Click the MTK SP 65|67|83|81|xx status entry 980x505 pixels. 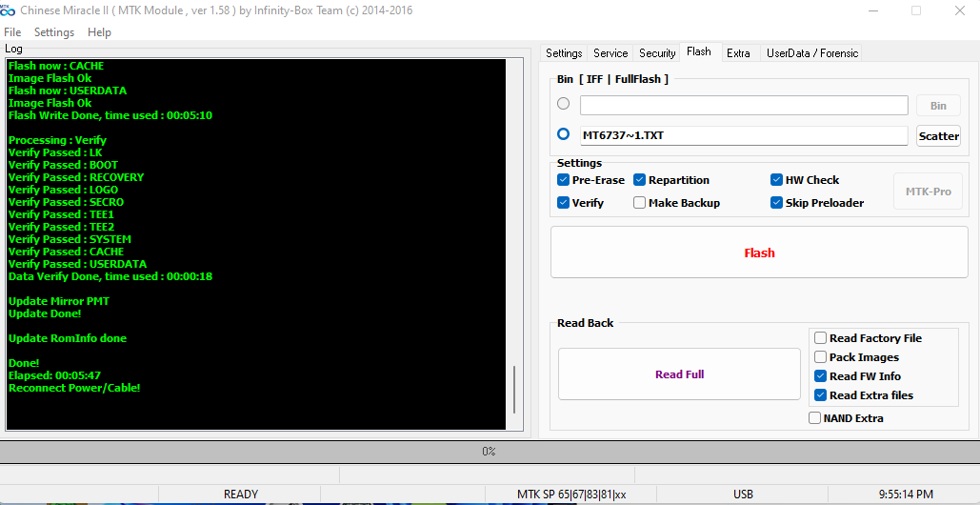pyautogui.click(x=571, y=495)
